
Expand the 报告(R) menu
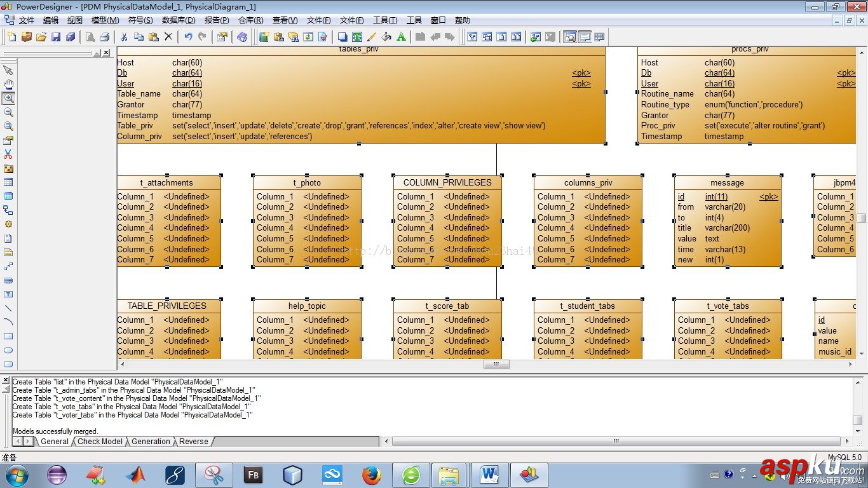point(216,20)
